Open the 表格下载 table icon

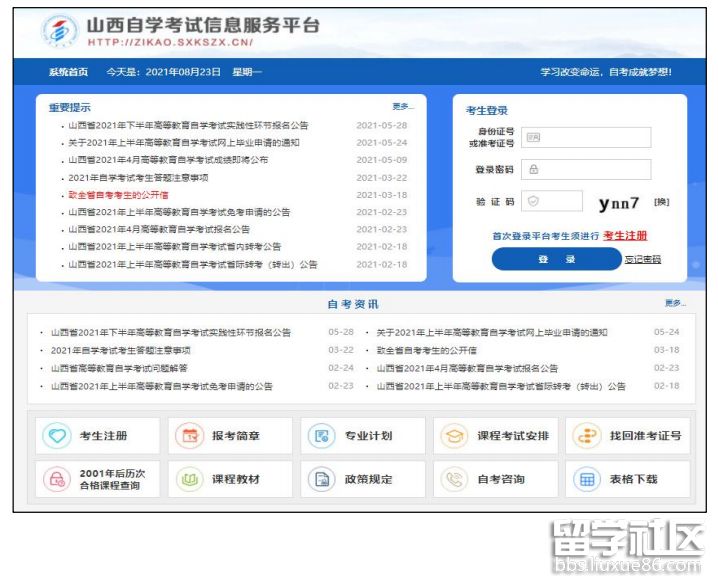point(587,479)
